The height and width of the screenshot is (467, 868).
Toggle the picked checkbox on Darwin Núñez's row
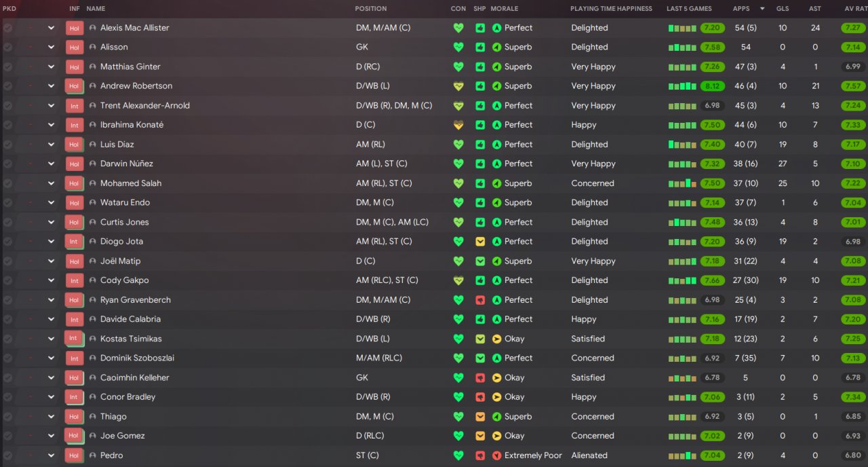tap(7, 164)
